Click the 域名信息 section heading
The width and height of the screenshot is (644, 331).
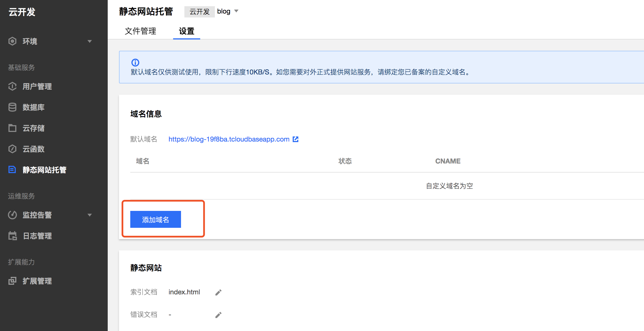point(146,114)
